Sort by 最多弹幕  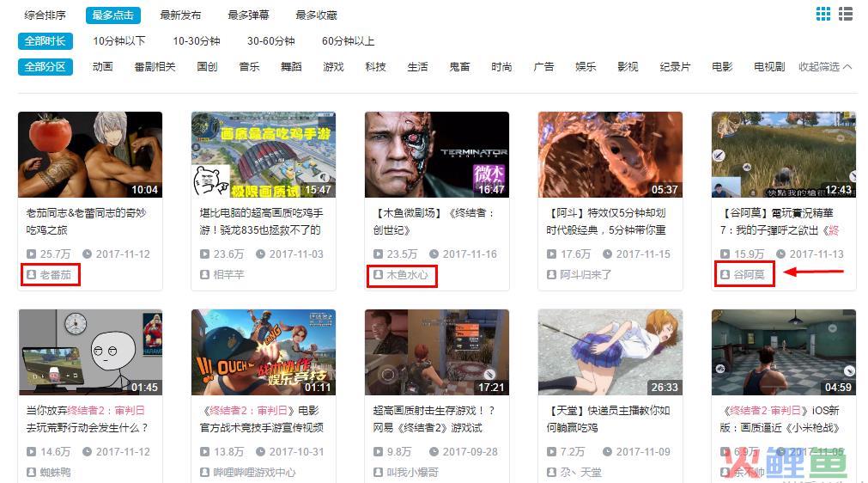coord(249,15)
